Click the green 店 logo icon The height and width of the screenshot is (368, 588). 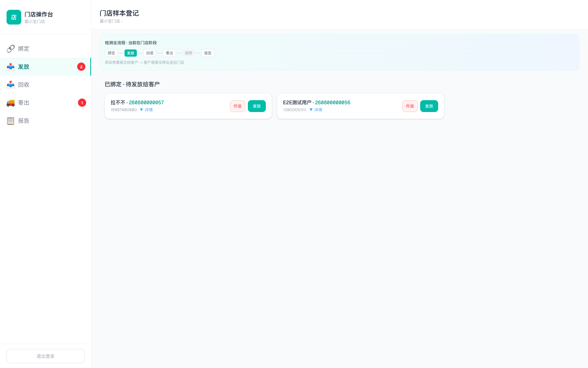tap(14, 17)
